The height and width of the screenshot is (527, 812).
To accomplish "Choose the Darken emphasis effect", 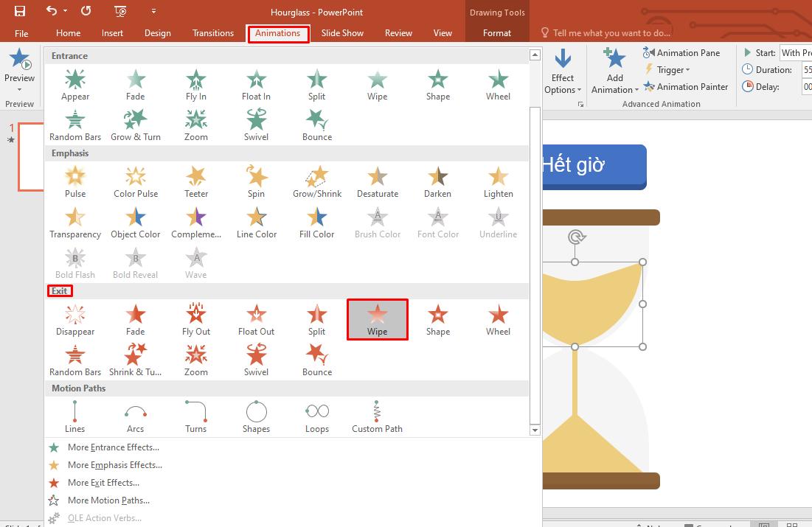I will pyautogui.click(x=437, y=182).
